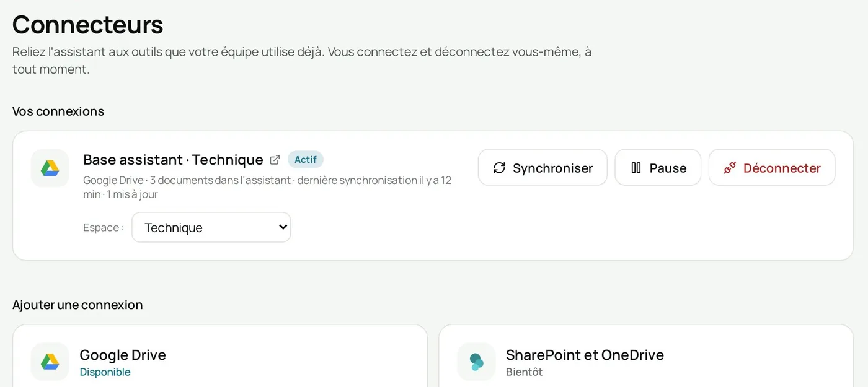Click the unplug icon in Déconnecter
868x387 pixels.
point(730,168)
